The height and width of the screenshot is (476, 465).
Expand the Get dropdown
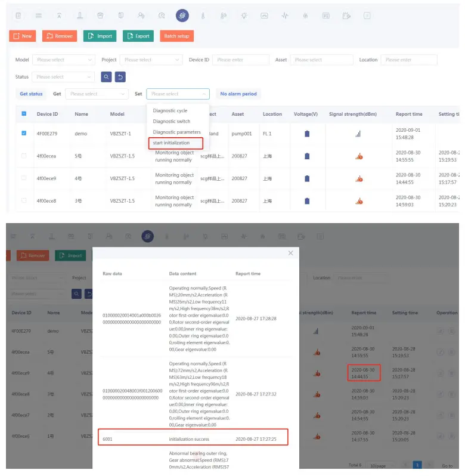click(x=97, y=94)
